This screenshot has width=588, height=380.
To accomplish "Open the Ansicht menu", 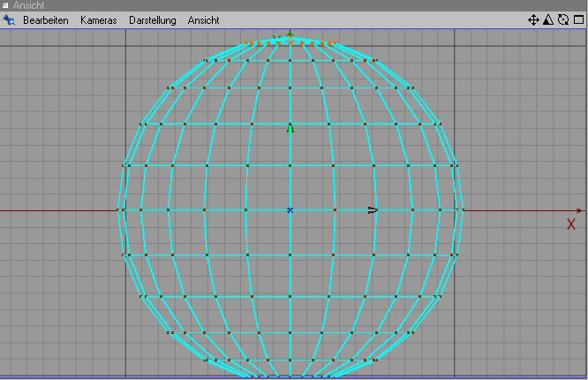I will click(203, 19).
